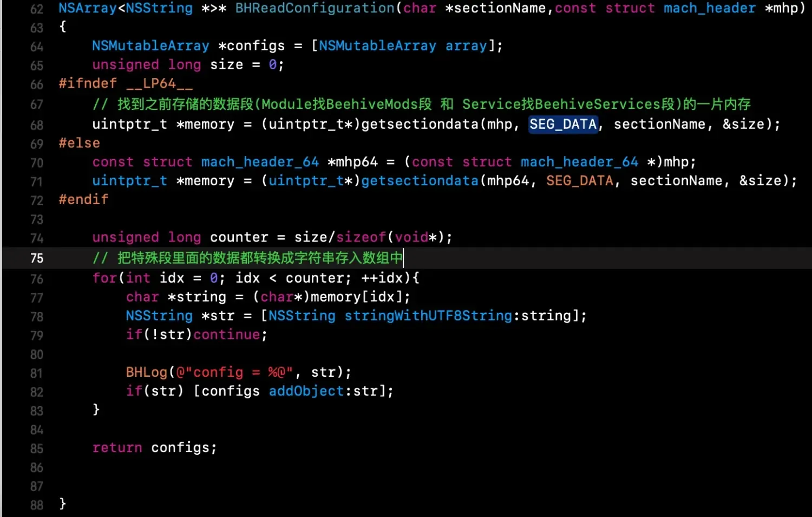Viewport: 812px width, 517px height.
Task: Click NSMutableArray type at start of line 64
Action: click(x=150, y=46)
